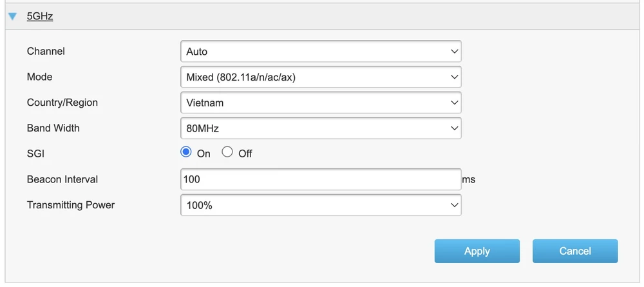The image size is (644, 287).
Task: Open the Channel dropdown set to Auto
Action: point(321,52)
